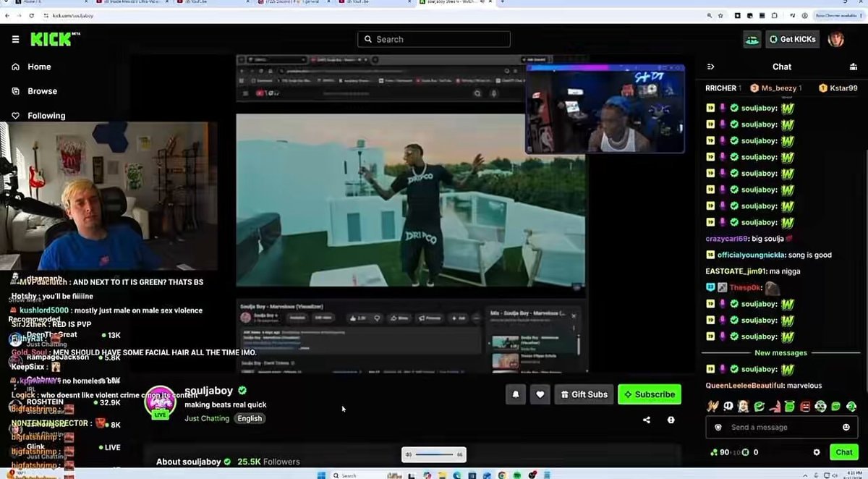Open chat settings gear icon

pos(817,452)
